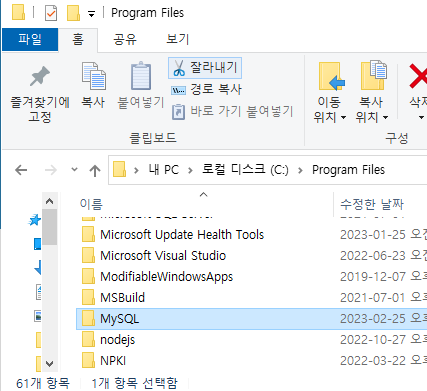
Task: Sort by Date modified (수정한 날짜) column
Action: pyautogui.click(x=372, y=204)
